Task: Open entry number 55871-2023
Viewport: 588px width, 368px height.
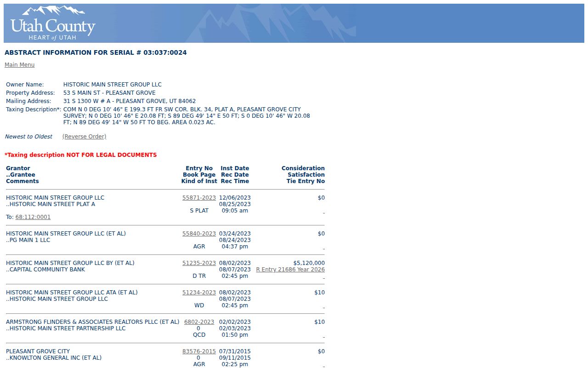Action: [199, 198]
